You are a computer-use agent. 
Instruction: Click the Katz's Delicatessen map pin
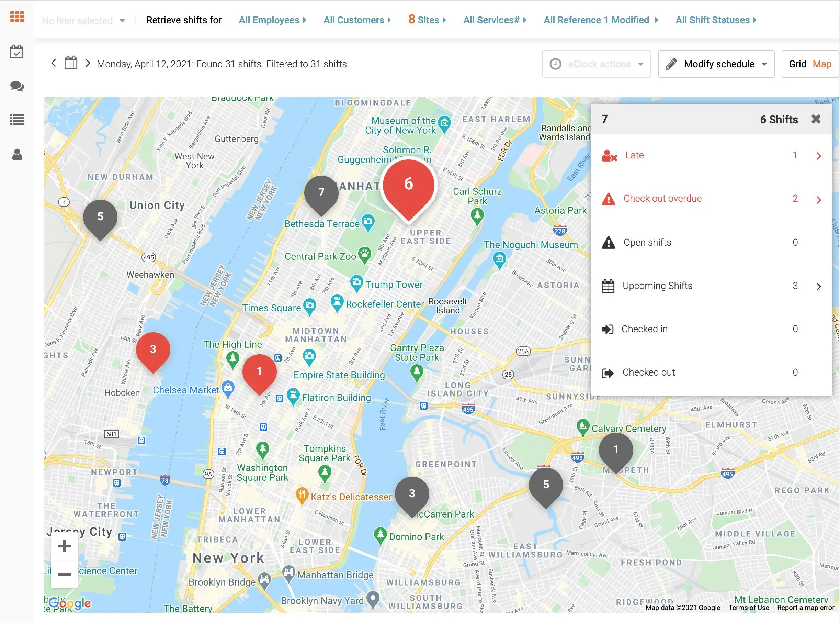point(302,496)
